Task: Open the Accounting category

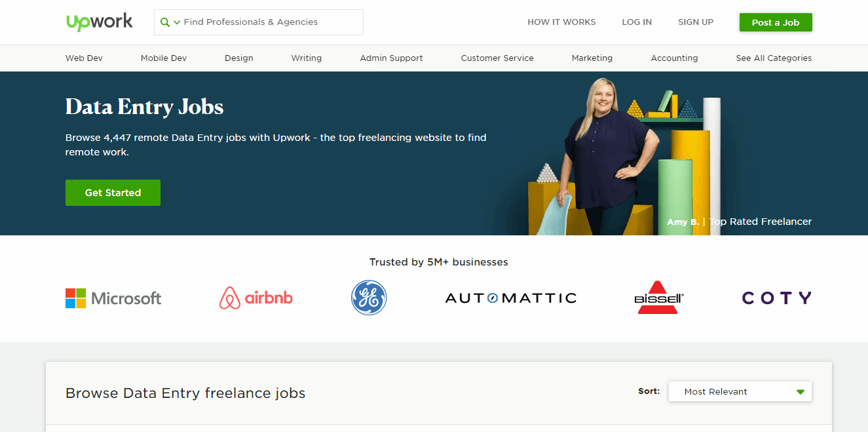Action: pos(674,58)
